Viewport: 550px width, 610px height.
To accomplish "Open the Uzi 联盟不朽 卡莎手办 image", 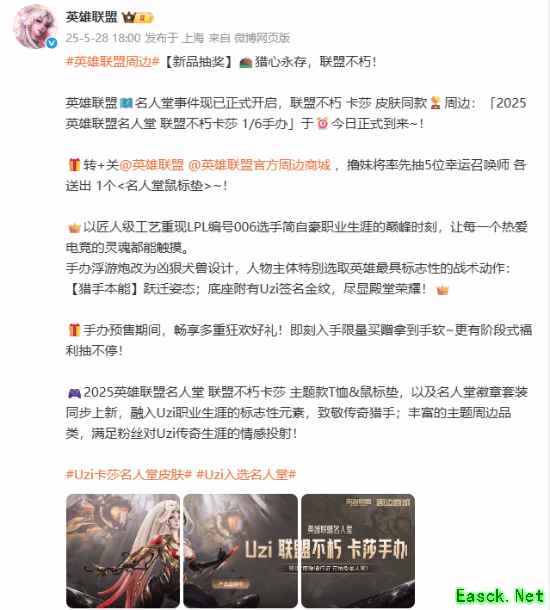I will tap(358, 550).
